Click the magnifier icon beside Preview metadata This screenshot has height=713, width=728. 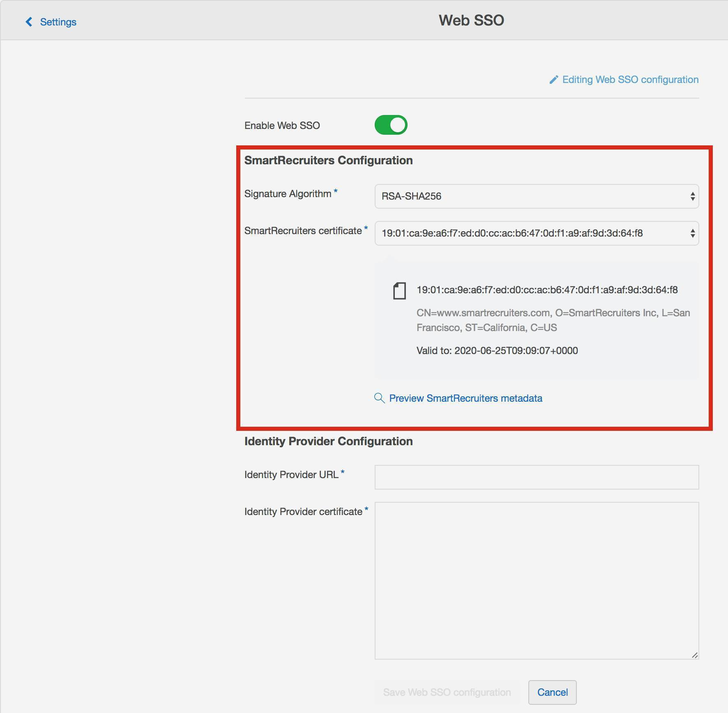379,398
